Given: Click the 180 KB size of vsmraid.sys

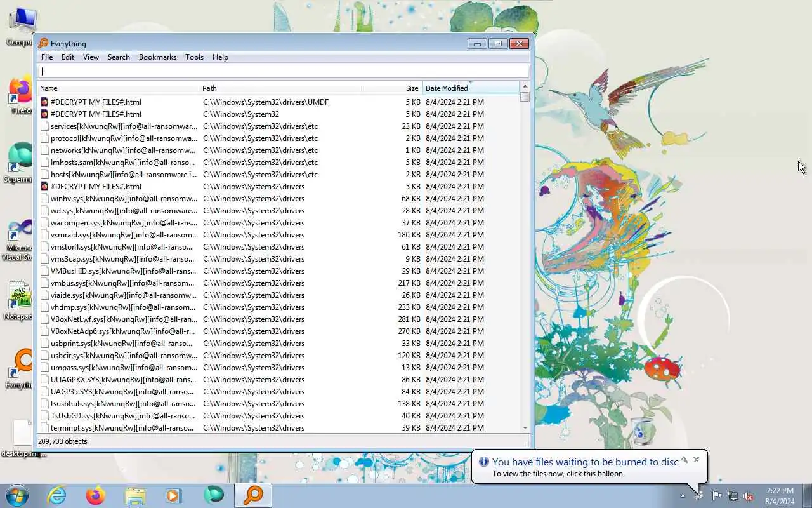Looking at the screenshot, I should [409, 234].
